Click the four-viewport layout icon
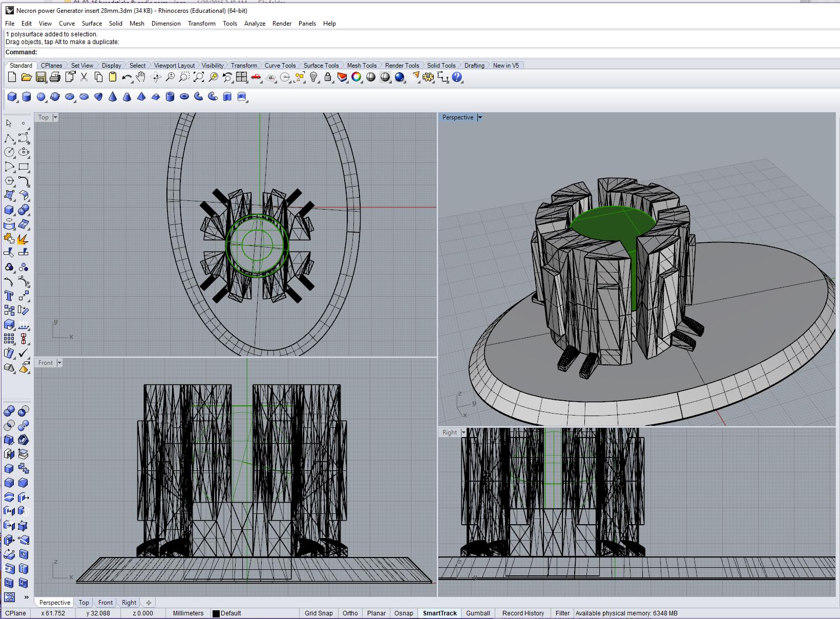Image resolution: width=840 pixels, height=619 pixels. pos(242,77)
